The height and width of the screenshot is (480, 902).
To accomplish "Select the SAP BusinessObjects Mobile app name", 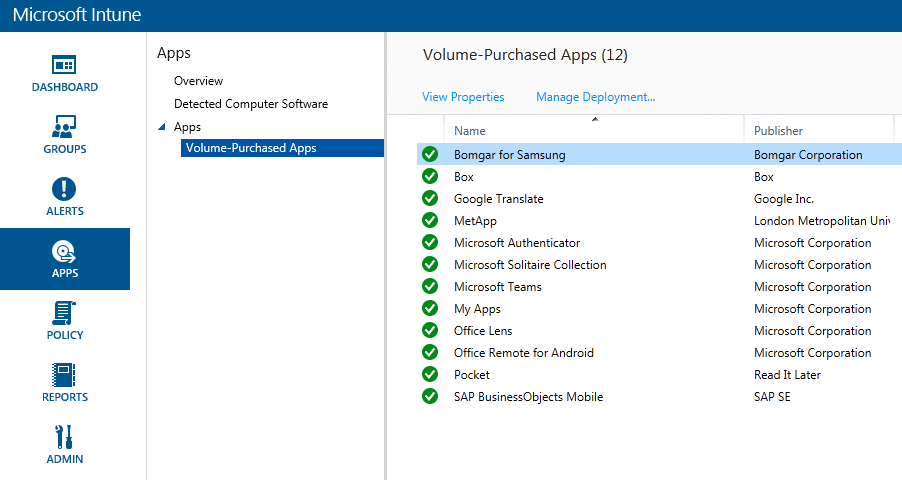I will pos(528,397).
